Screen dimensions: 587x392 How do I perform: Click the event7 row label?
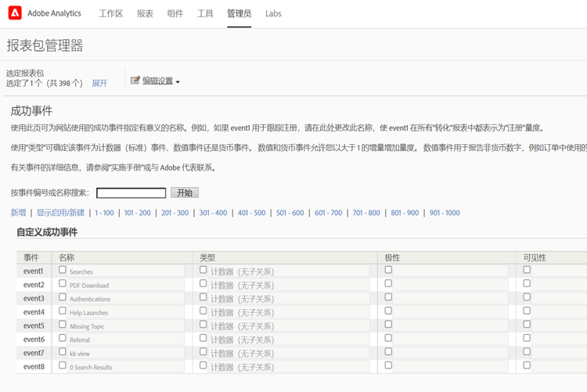[34, 353]
